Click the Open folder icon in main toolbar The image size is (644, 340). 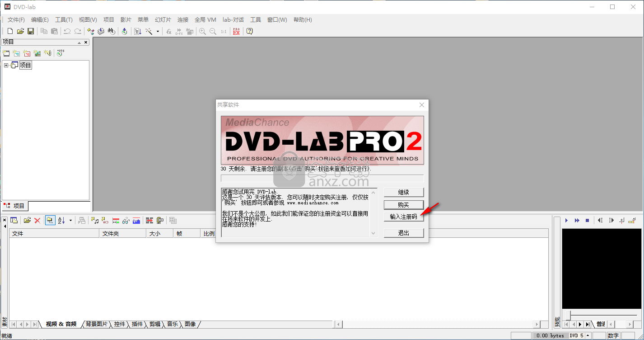point(20,31)
